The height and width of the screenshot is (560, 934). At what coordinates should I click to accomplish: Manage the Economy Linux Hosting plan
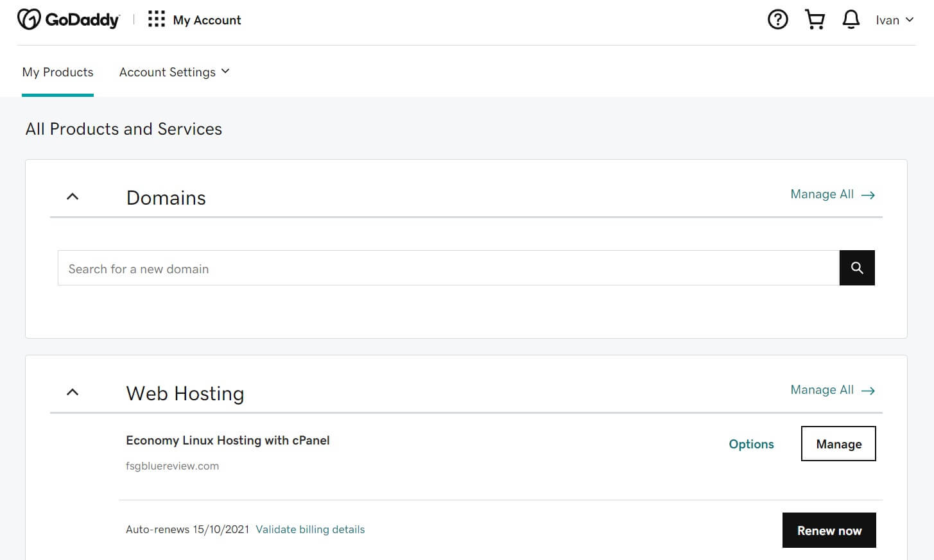(x=838, y=443)
